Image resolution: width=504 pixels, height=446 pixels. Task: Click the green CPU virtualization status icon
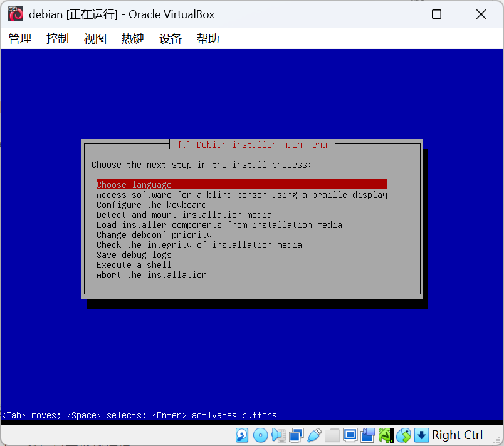click(386, 435)
